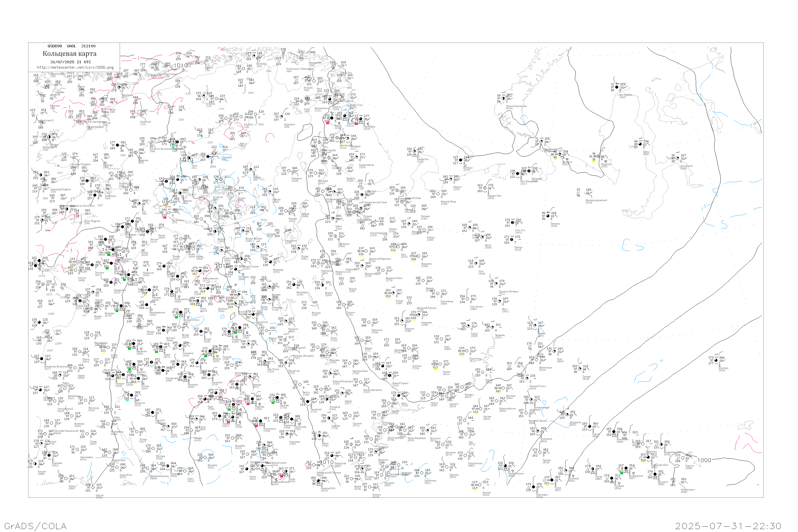Click the filled station circle at Тобол
This screenshot has height=532, width=798.
(552, 480)
